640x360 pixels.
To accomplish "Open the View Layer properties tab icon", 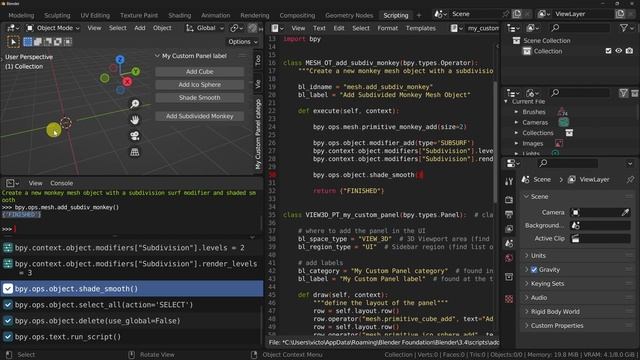I will click(x=509, y=229).
